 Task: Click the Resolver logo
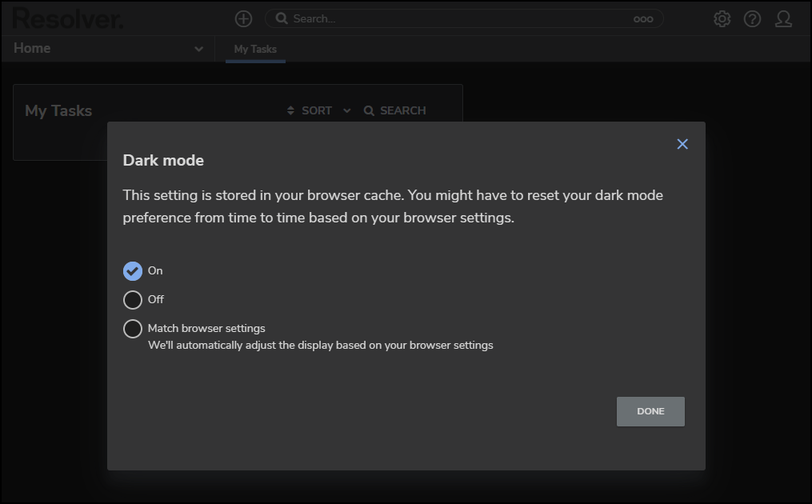coord(68,18)
